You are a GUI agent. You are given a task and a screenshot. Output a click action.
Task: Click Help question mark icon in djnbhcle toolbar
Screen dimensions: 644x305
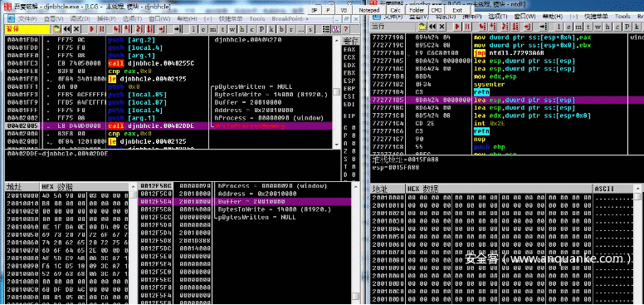pos(346,29)
